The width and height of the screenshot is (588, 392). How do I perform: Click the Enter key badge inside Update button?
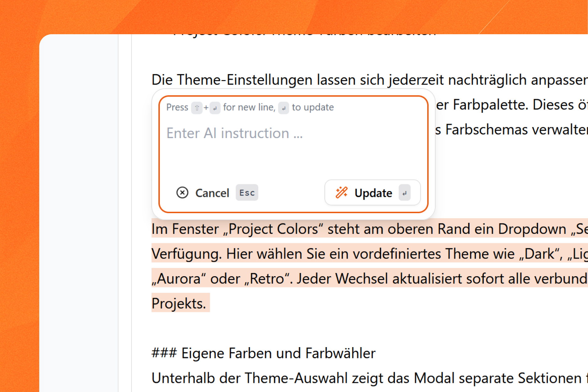(x=404, y=193)
